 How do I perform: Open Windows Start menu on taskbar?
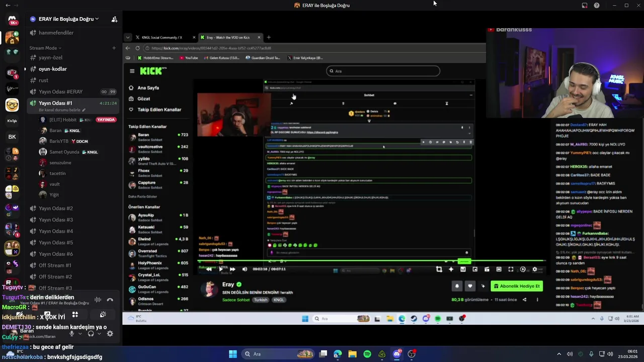[x=233, y=354]
